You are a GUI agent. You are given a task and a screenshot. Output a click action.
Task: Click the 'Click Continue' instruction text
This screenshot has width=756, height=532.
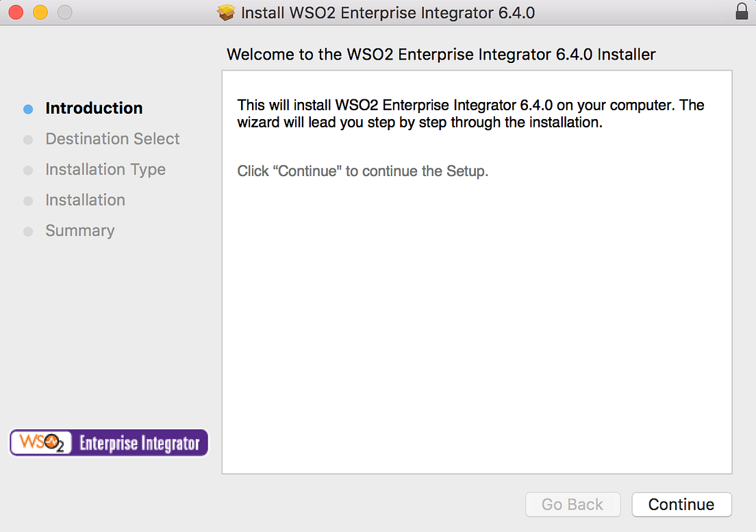tap(362, 171)
